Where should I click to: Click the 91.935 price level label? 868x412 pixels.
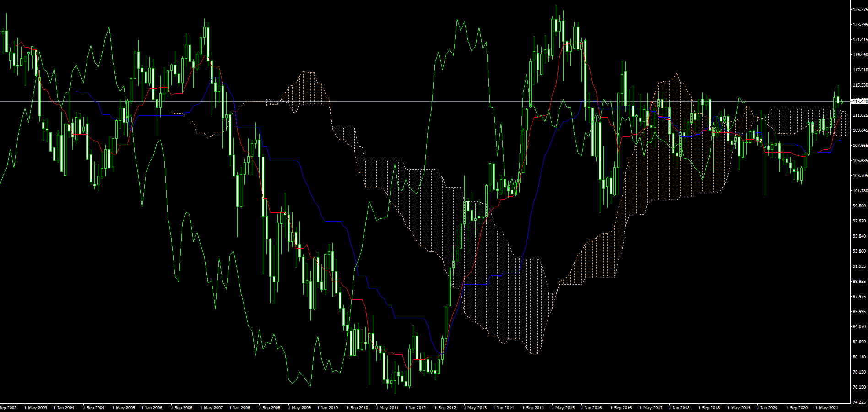pyautogui.click(x=859, y=266)
